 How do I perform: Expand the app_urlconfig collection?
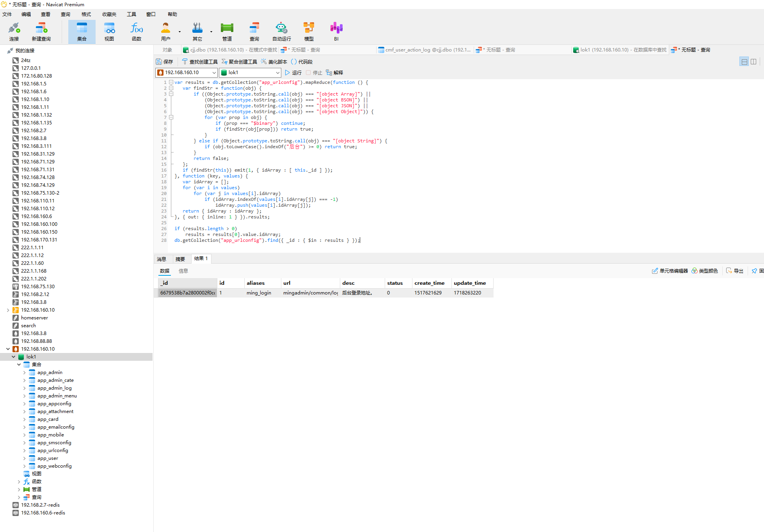tap(24, 450)
